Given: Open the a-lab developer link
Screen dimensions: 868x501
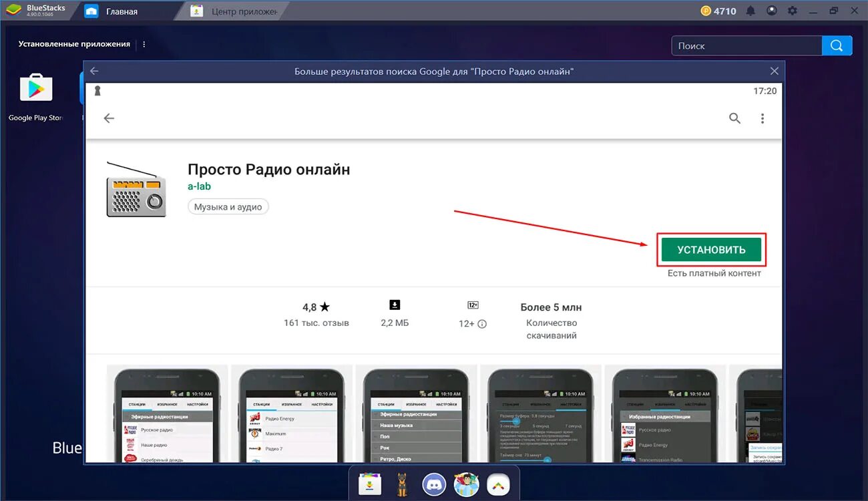Looking at the screenshot, I should (x=199, y=186).
